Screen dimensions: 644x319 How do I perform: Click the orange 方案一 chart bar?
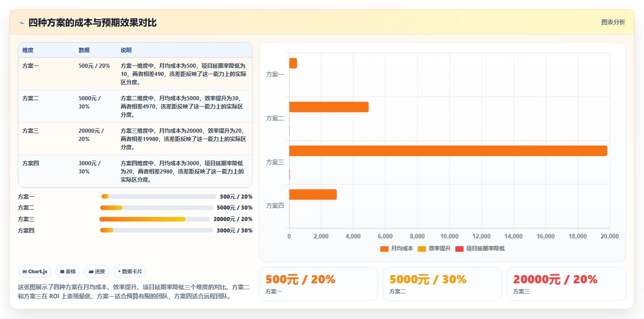click(293, 63)
